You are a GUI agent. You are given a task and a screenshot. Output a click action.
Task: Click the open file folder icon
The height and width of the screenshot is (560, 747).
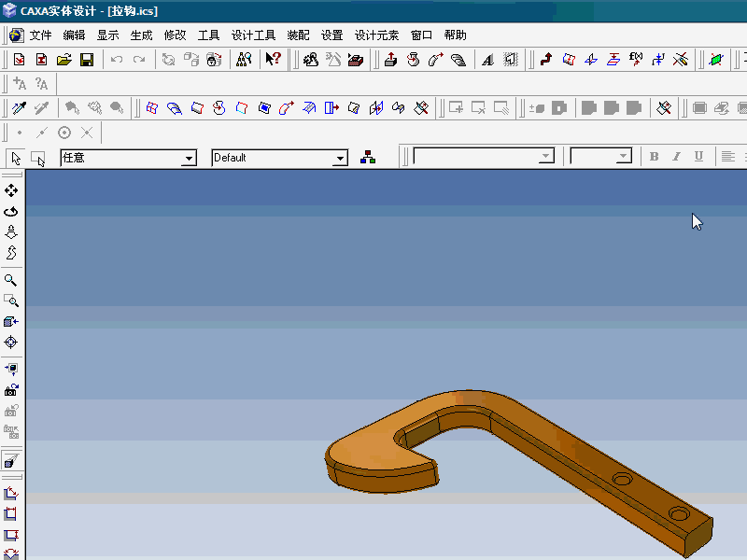click(64, 60)
